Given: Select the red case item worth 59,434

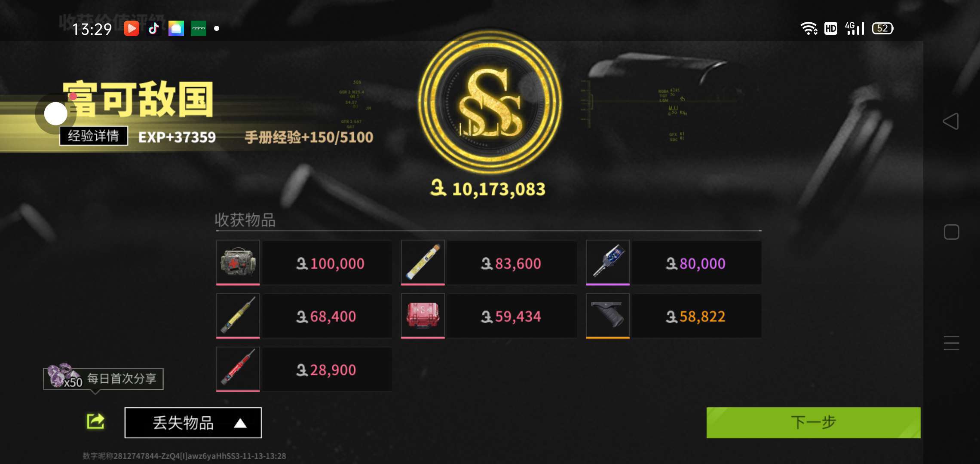Looking at the screenshot, I should click(423, 316).
